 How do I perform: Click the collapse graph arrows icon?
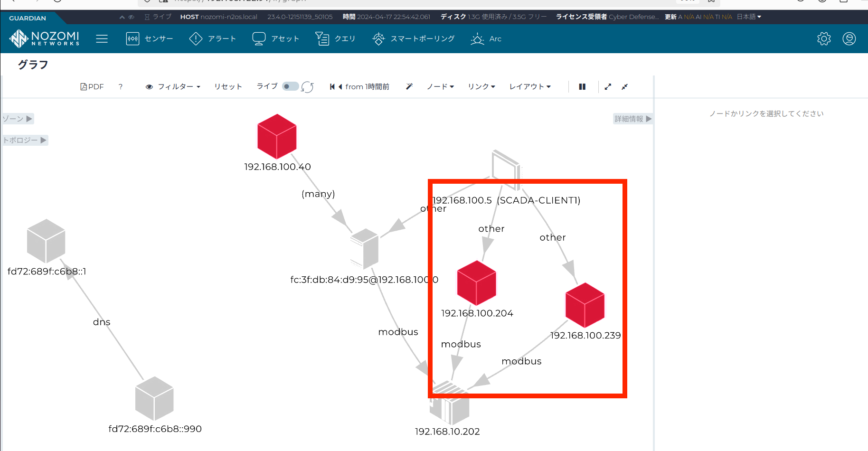click(625, 86)
